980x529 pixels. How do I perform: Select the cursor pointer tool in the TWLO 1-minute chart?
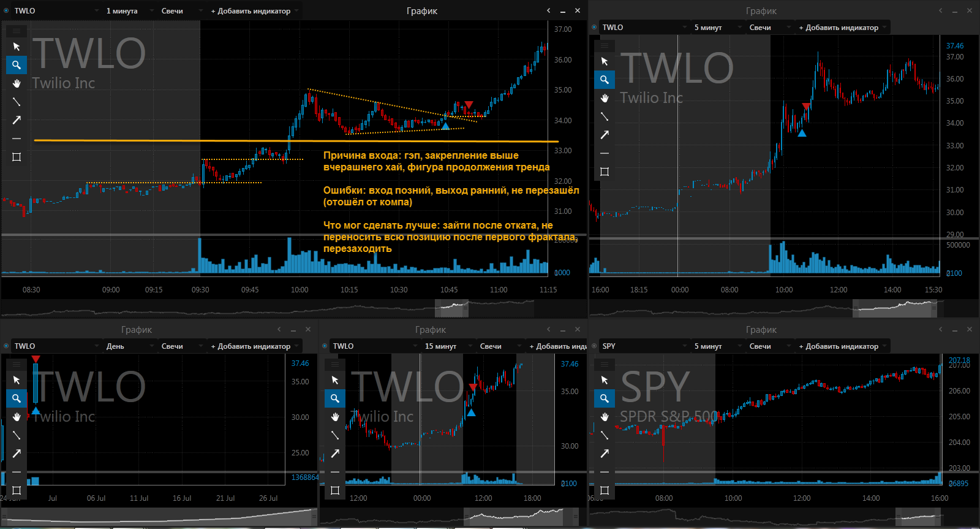click(17, 47)
